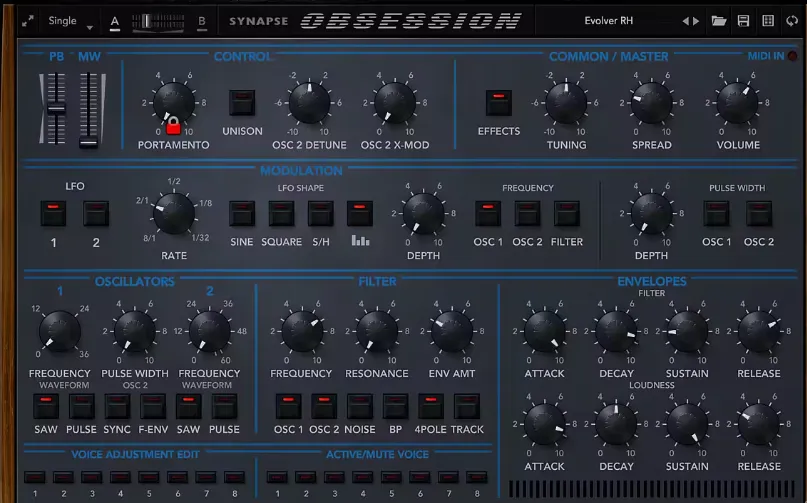807x503 pixels.
Task: Click the filter envelope SUSTAIN knob
Action: (687, 331)
